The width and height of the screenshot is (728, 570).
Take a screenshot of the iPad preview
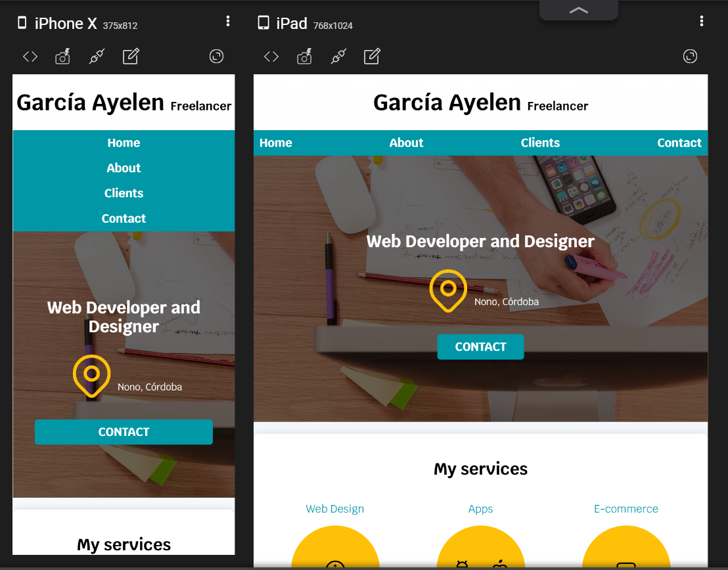304,57
